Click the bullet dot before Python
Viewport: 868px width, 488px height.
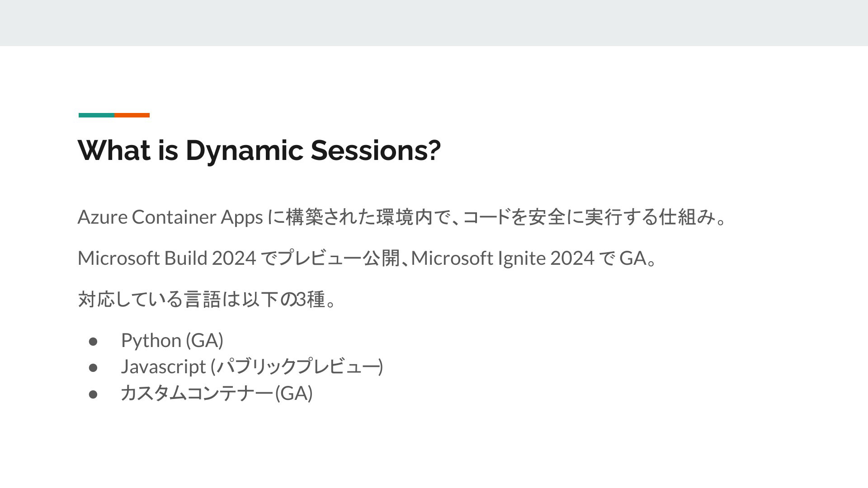[x=93, y=341]
